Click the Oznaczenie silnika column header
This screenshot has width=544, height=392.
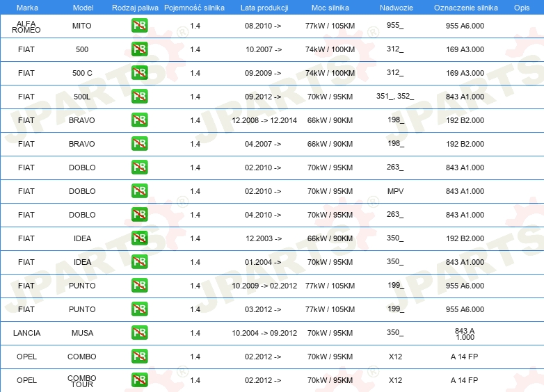(465, 8)
